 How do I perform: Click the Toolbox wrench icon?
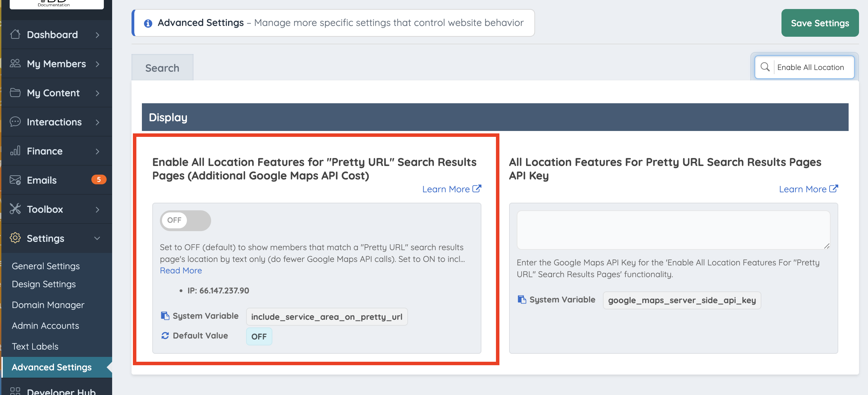[15, 209]
